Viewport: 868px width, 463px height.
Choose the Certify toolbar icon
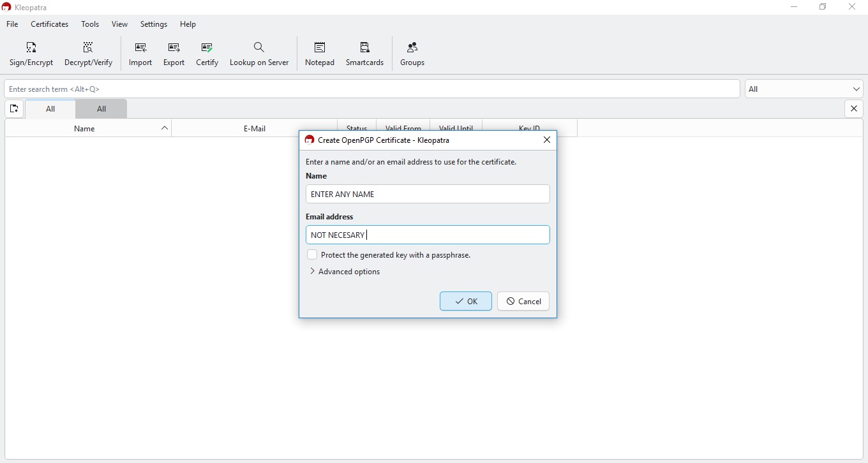click(207, 54)
